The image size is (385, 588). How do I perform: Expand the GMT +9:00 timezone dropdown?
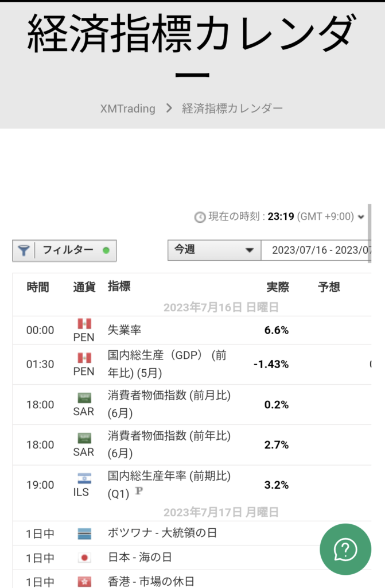(x=361, y=217)
